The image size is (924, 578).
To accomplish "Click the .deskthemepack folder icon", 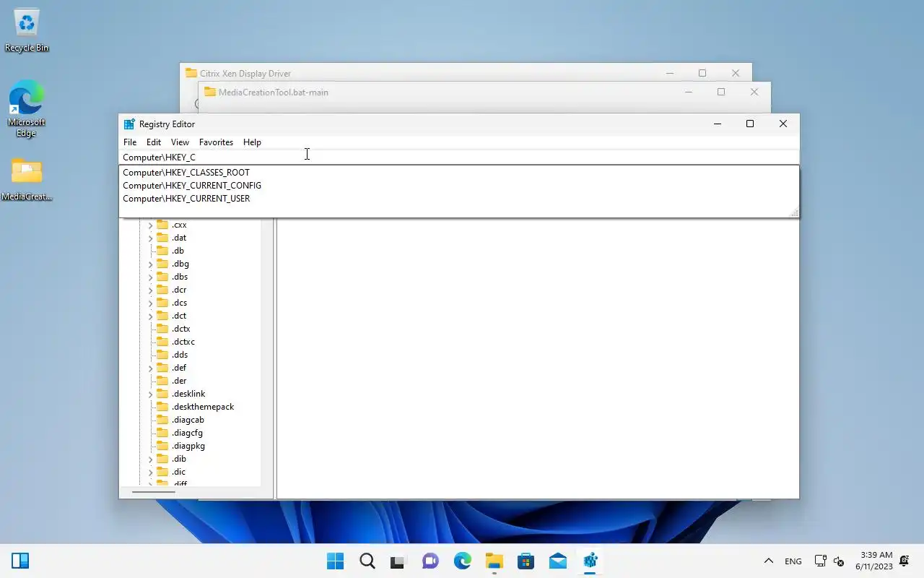I will [x=162, y=407].
